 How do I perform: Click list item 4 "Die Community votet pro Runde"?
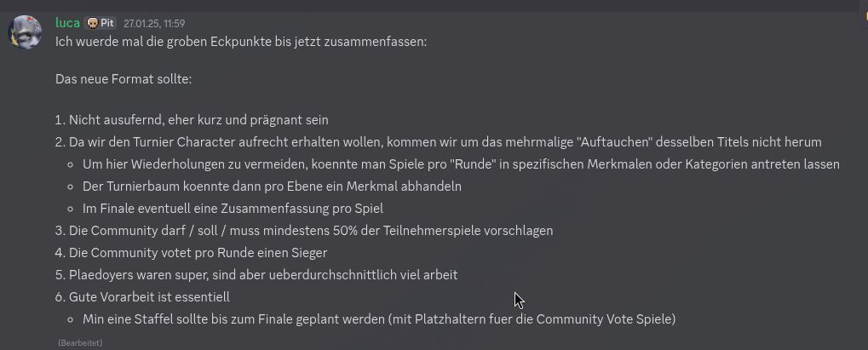pyautogui.click(x=198, y=253)
